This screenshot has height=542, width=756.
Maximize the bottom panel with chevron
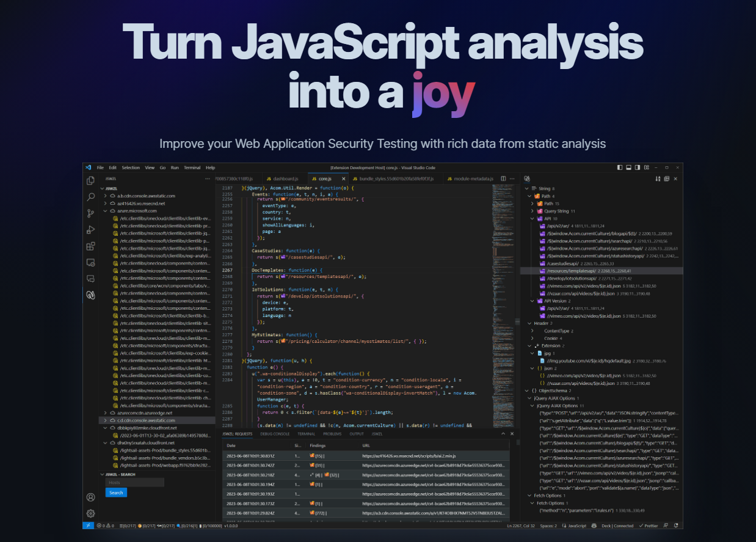coord(503,434)
